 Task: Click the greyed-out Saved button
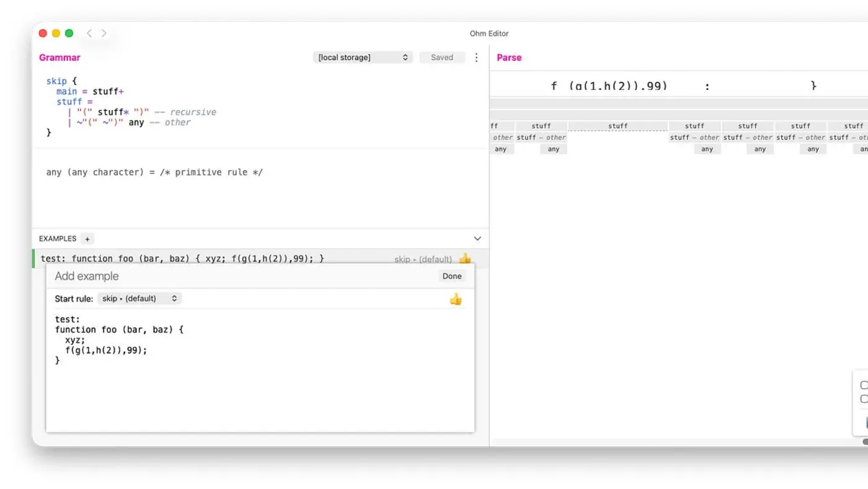(442, 57)
